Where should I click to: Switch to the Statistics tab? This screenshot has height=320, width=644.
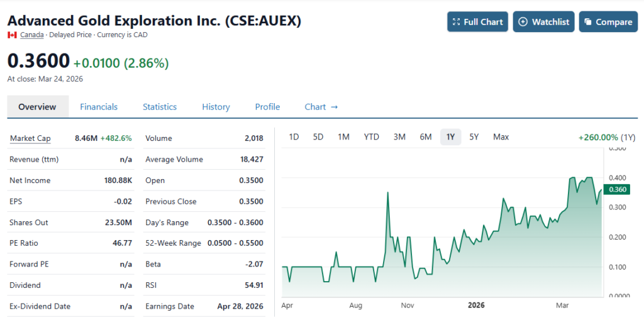160,107
